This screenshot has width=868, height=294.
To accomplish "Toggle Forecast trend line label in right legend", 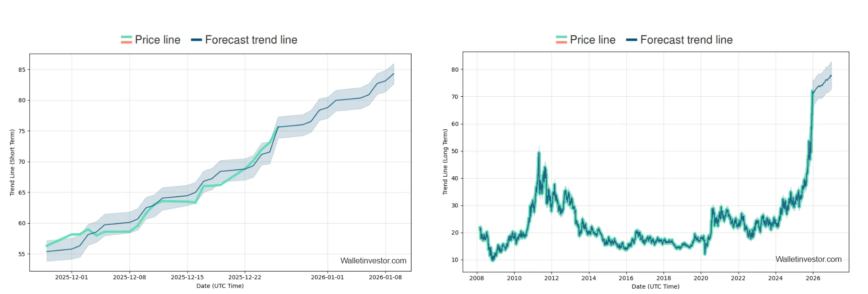I will [686, 40].
